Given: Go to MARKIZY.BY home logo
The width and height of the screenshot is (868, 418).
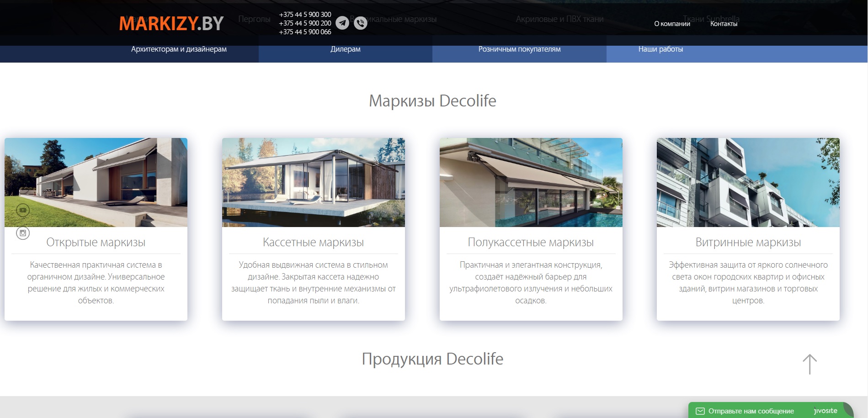Looking at the screenshot, I should click(x=171, y=23).
